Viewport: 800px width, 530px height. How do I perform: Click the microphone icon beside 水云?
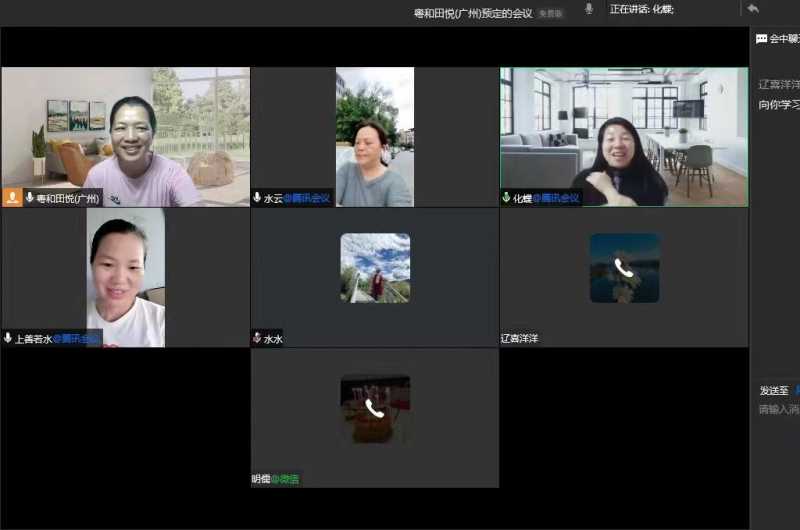(258, 198)
